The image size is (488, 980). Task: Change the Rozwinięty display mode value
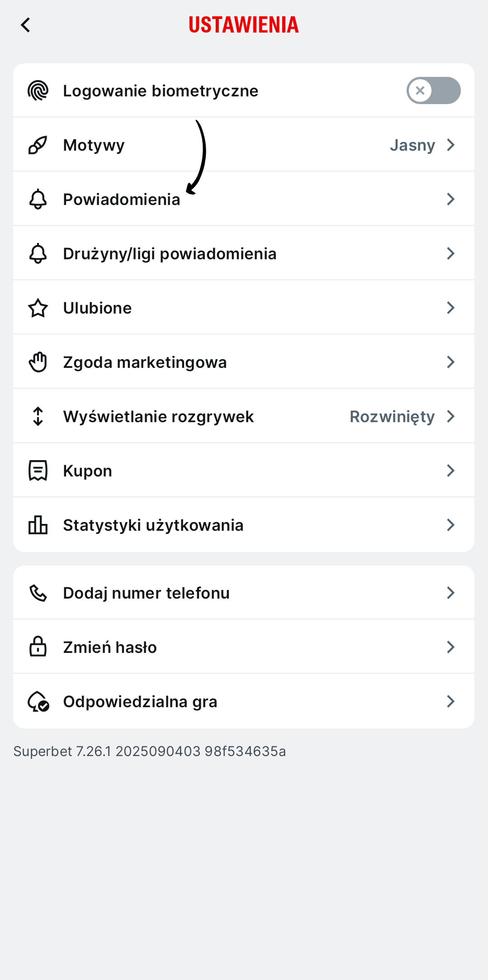[x=392, y=416]
